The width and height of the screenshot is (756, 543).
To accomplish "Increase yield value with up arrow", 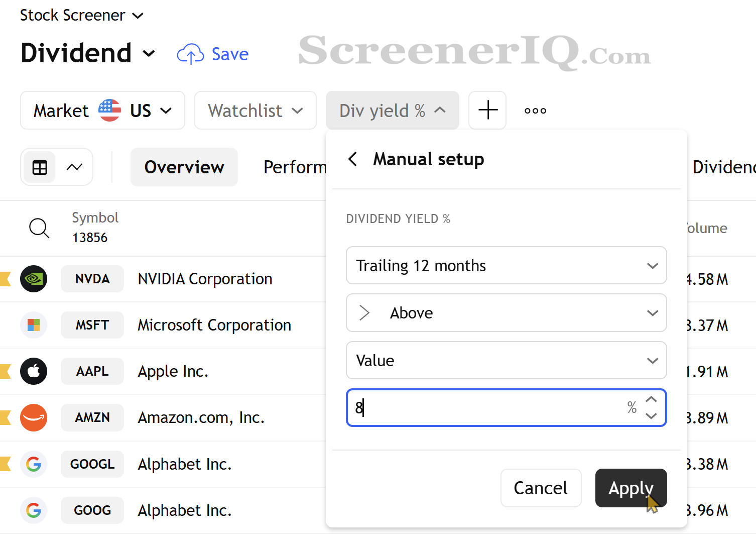I will (x=651, y=399).
